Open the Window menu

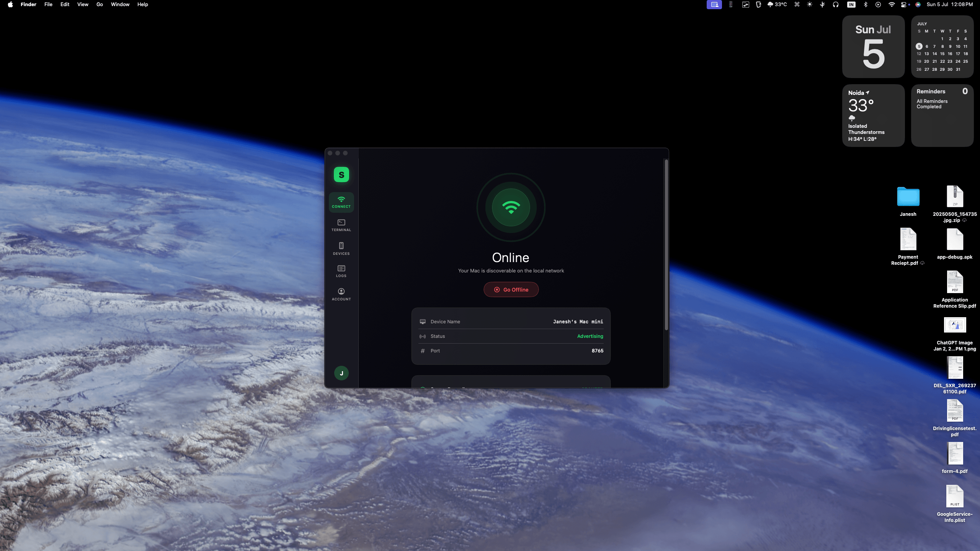click(120, 5)
